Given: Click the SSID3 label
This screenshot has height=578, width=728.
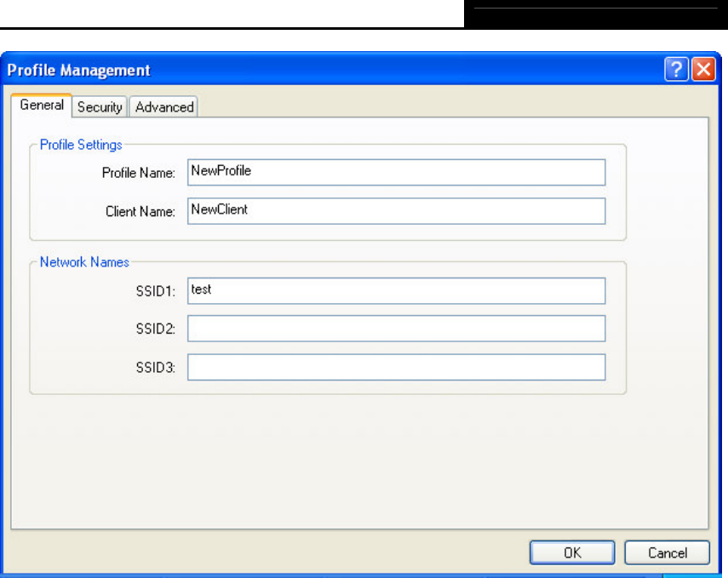Looking at the screenshot, I should tap(156, 368).
